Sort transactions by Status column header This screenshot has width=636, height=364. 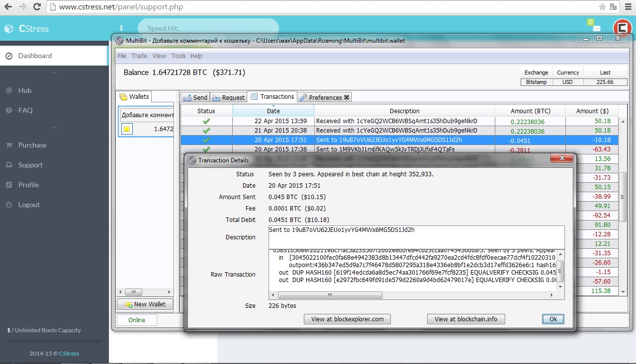coord(206,111)
